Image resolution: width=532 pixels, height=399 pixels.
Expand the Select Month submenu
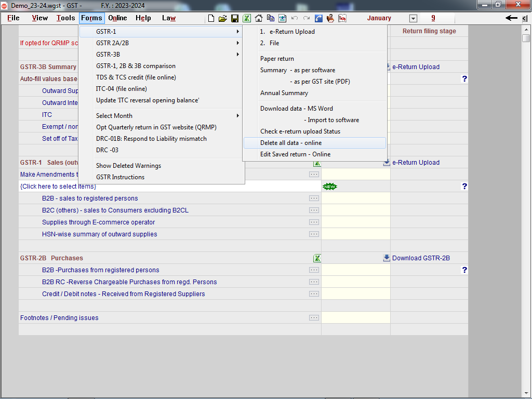(161, 116)
